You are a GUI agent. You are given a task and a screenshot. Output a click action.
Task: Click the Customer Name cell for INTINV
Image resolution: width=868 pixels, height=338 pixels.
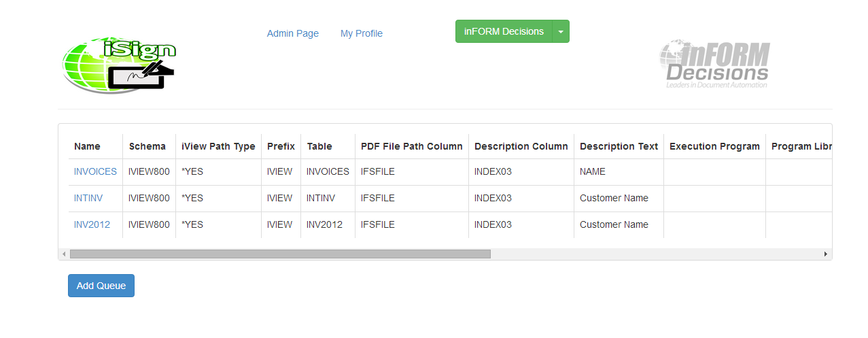[x=614, y=199]
